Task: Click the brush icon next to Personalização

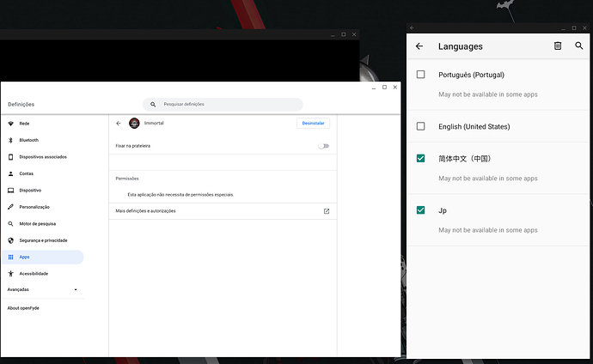Action: (x=10, y=207)
